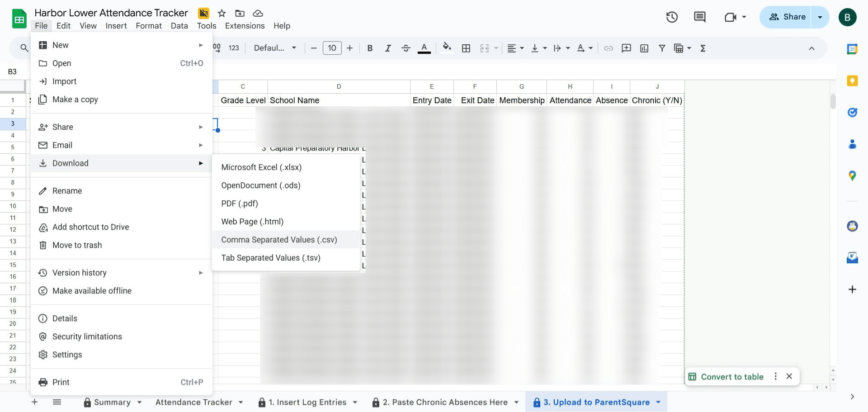
Task: Click the Name box showing B3
Action: (12, 71)
